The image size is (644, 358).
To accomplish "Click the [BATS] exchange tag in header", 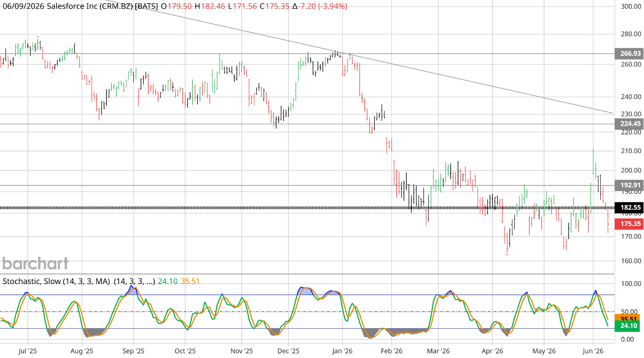I will (146, 7).
